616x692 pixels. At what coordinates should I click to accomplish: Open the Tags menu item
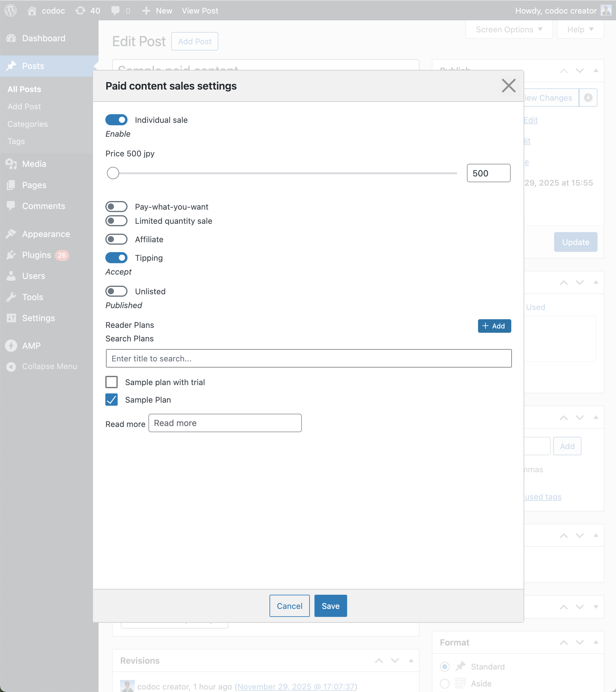pyautogui.click(x=16, y=141)
